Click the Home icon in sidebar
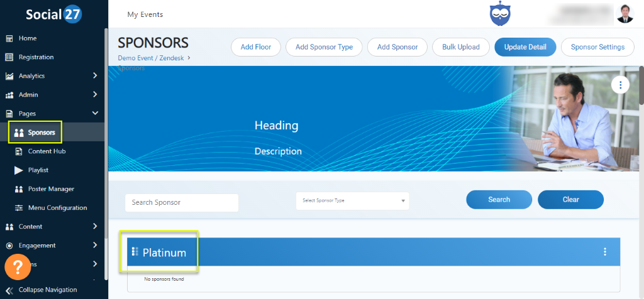Viewport: 644px width, 299px height. 9,38
